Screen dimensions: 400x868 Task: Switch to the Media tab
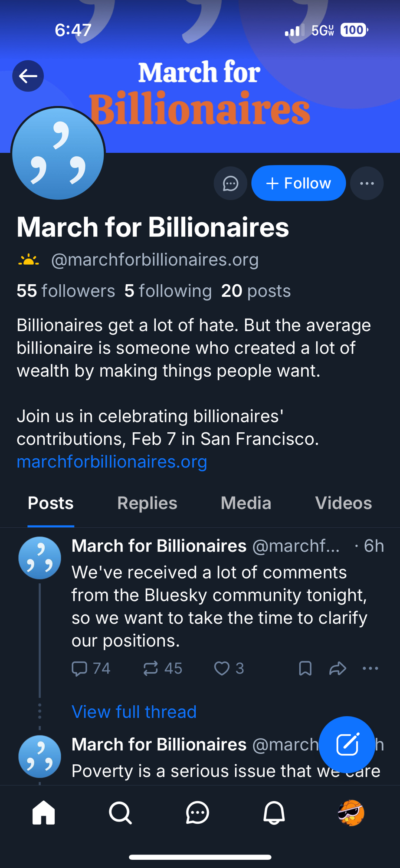(246, 503)
